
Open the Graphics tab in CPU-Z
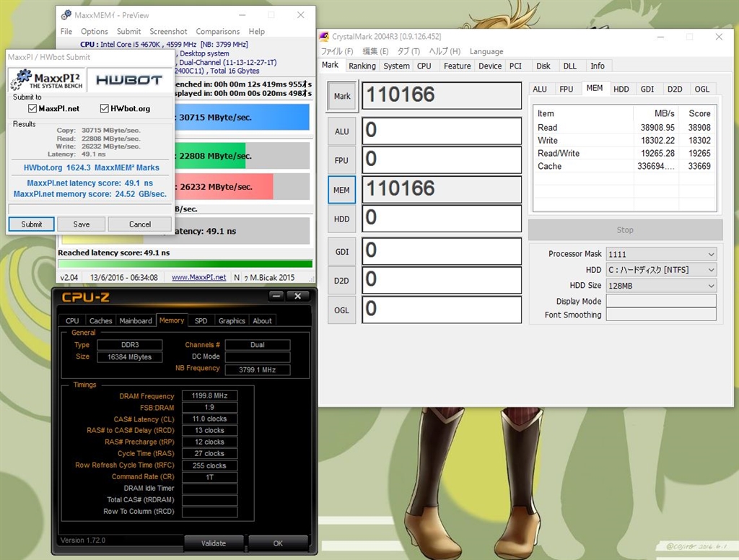click(232, 320)
